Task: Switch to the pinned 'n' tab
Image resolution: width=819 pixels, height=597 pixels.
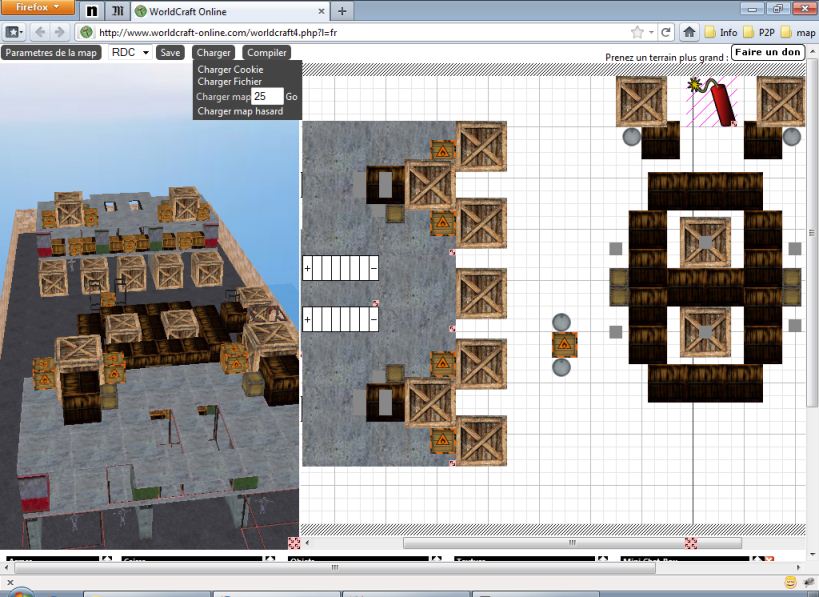Action: pos(92,11)
